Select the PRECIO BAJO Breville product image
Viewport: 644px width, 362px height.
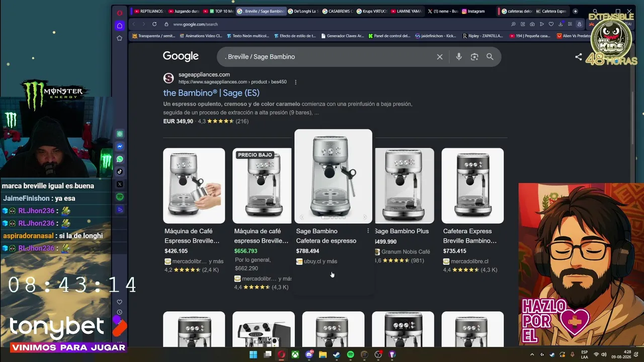tap(262, 186)
